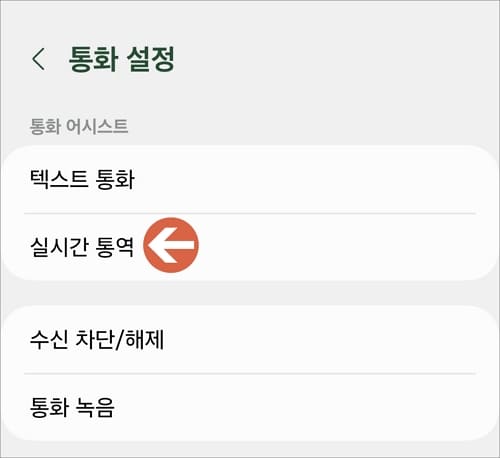
Task: Click divider between 수신 차단/해제 and 통화 녹음
Action: (250, 374)
